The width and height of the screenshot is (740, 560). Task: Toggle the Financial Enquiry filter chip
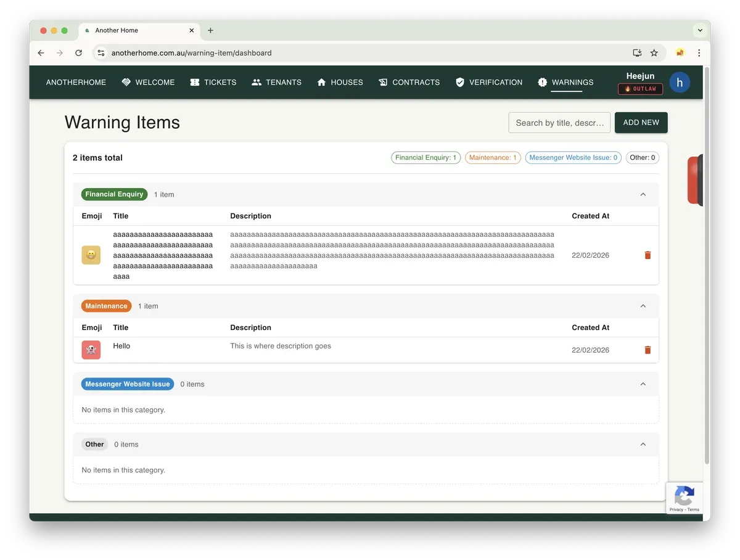point(425,158)
